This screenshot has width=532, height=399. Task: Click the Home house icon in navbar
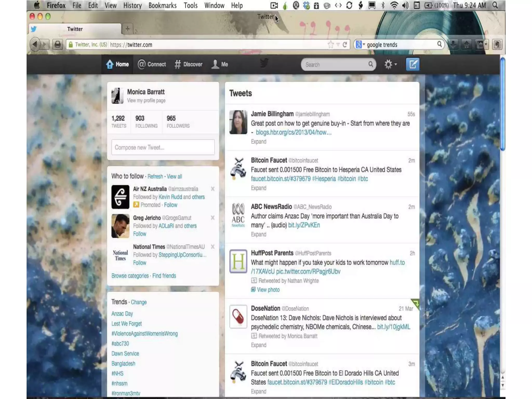pos(110,64)
